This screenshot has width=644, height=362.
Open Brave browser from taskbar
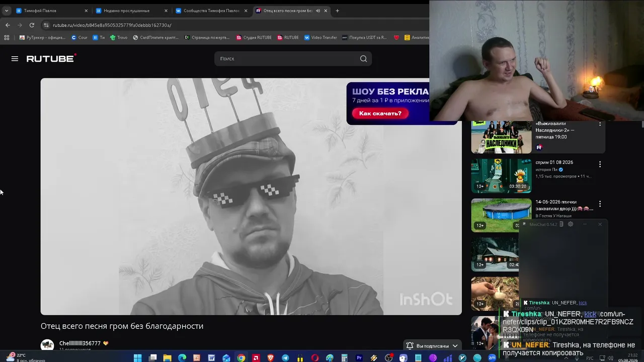coord(271,358)
